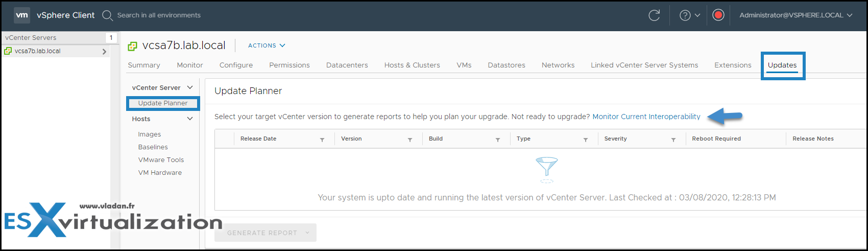
Task: Filter the Type column
Action: 586,140
